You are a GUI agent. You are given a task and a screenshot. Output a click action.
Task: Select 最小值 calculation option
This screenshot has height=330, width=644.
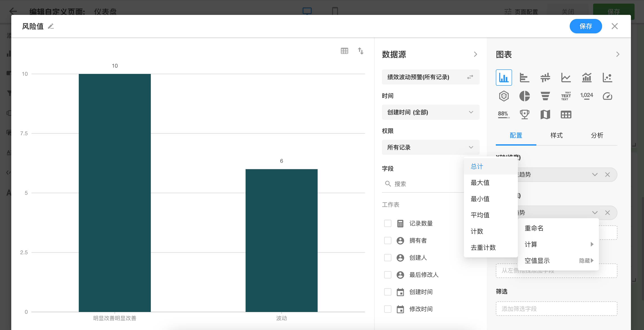click(491, 199)
